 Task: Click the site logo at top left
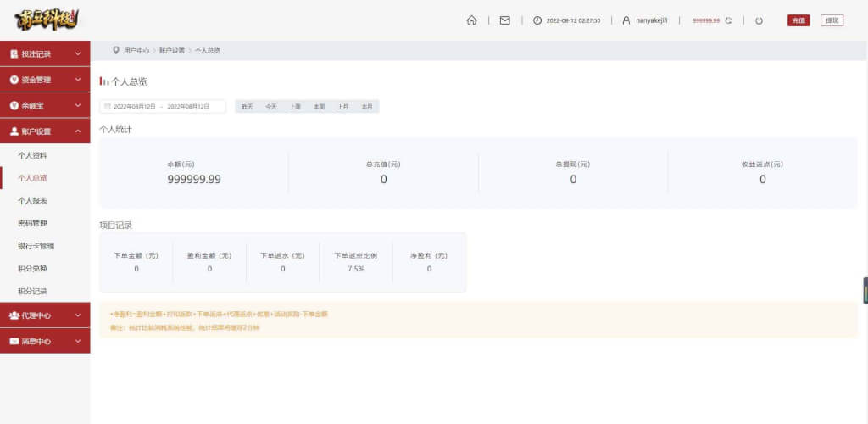tap(47, 20)
